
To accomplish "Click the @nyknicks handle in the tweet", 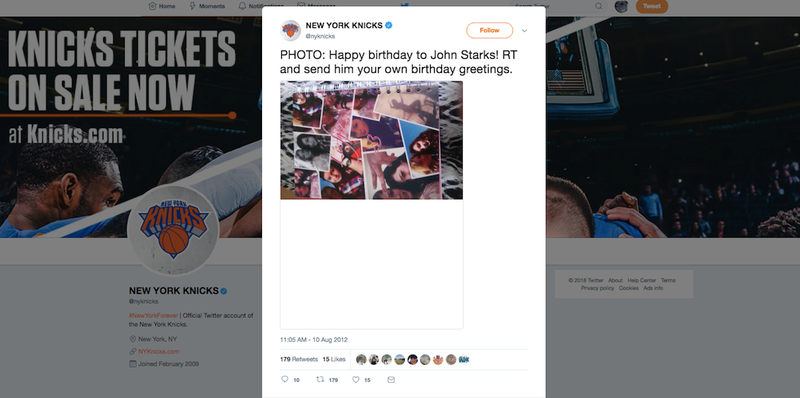I will tap(320, 36).
